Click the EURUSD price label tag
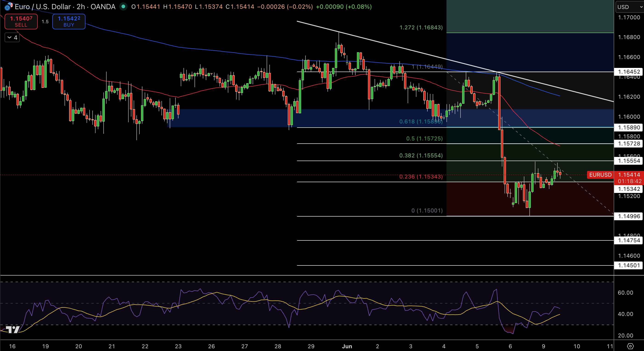 (600, 175)
